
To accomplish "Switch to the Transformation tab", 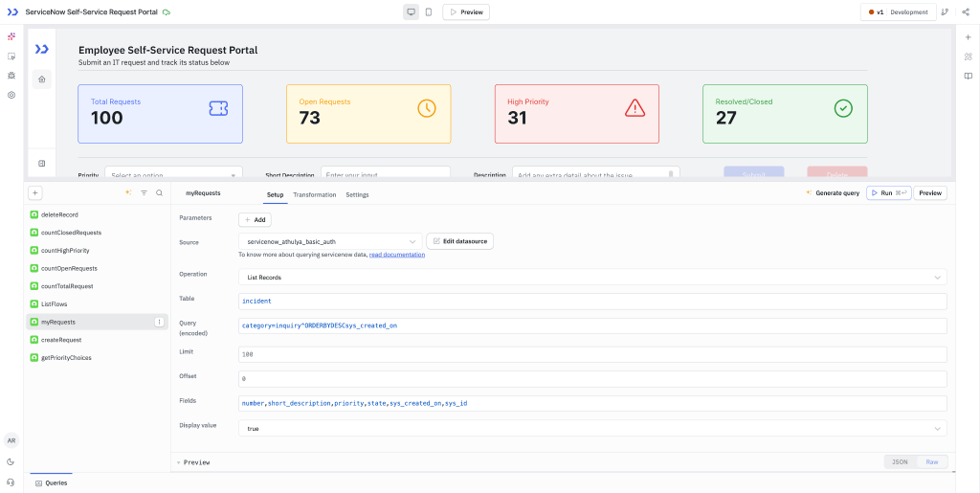I will pyautogui.click(x=314, y=195).
